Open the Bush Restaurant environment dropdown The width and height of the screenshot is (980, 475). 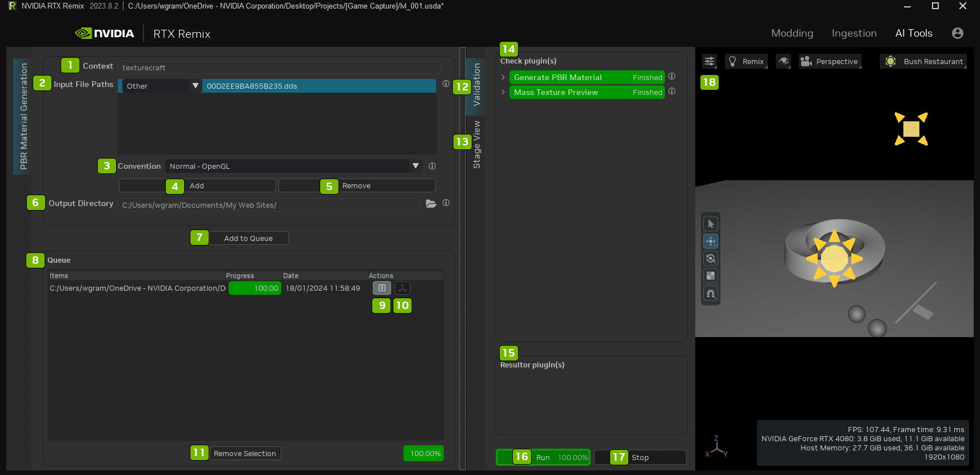[x=923, y=61]
